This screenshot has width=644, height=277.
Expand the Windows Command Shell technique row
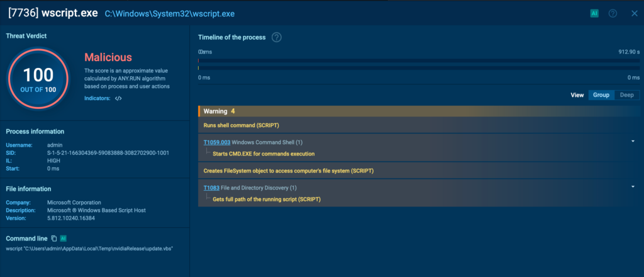click(x=633, y=142)
